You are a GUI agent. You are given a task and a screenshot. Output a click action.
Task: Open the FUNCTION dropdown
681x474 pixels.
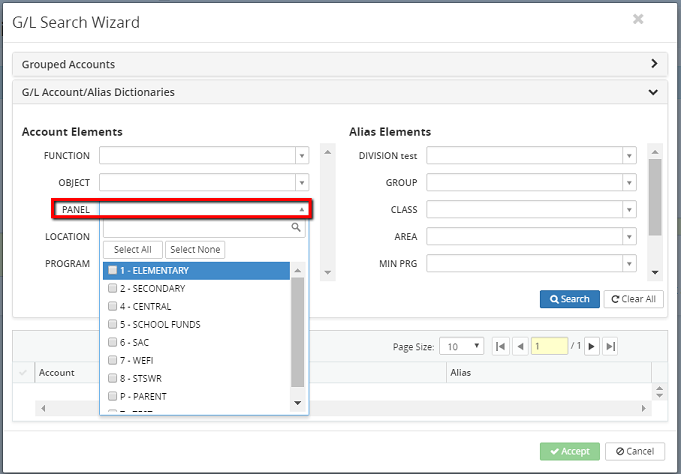tap(301, 156)
